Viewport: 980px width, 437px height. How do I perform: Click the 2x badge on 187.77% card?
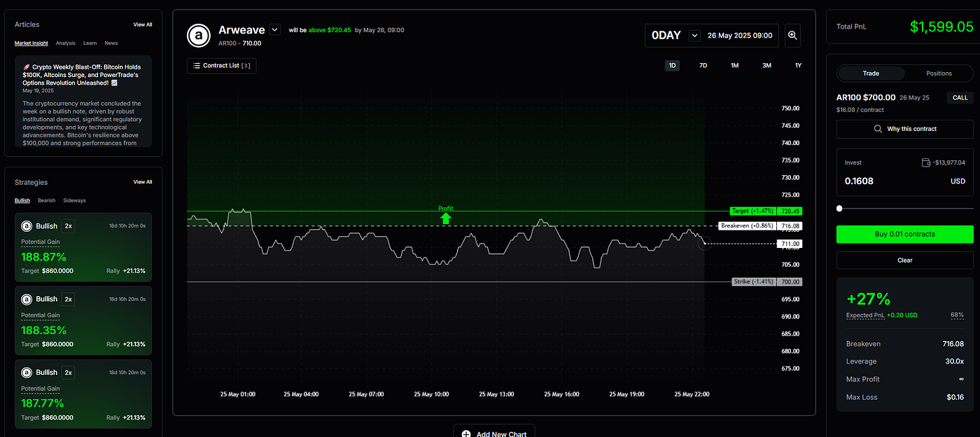[x=68, y=373]
